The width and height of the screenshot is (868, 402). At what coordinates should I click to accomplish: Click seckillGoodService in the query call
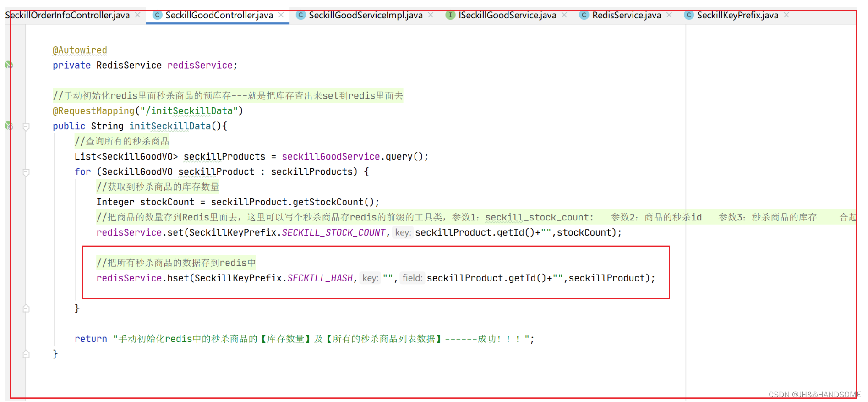coord(331,157)
